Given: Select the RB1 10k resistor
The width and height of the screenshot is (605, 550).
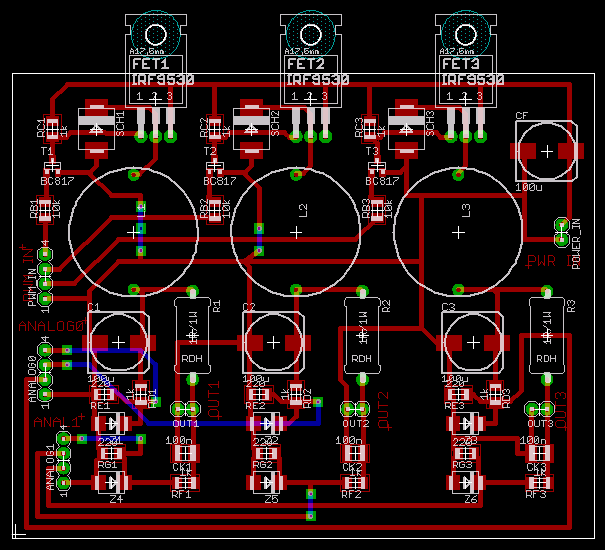Looking at the screenshot, I should [46, 210].
